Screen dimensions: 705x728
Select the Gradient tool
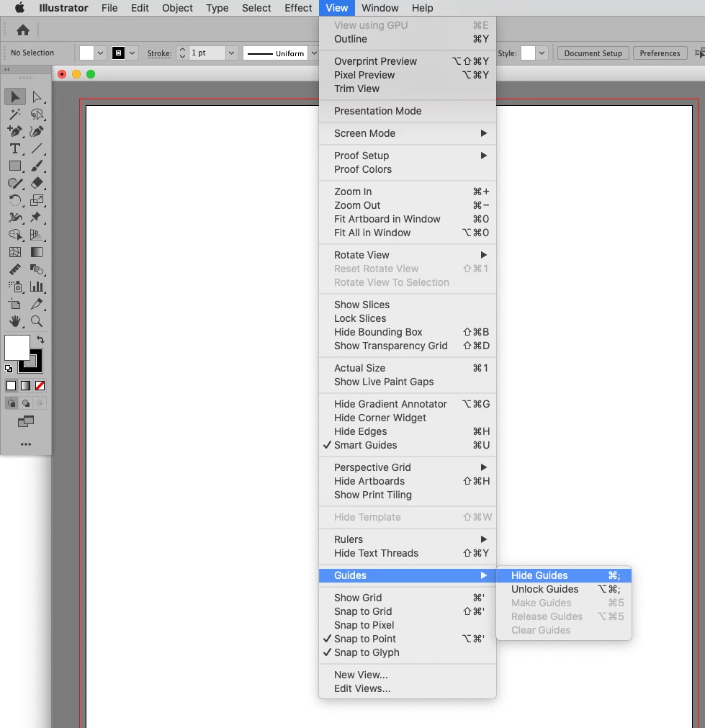tap(37, 252)
